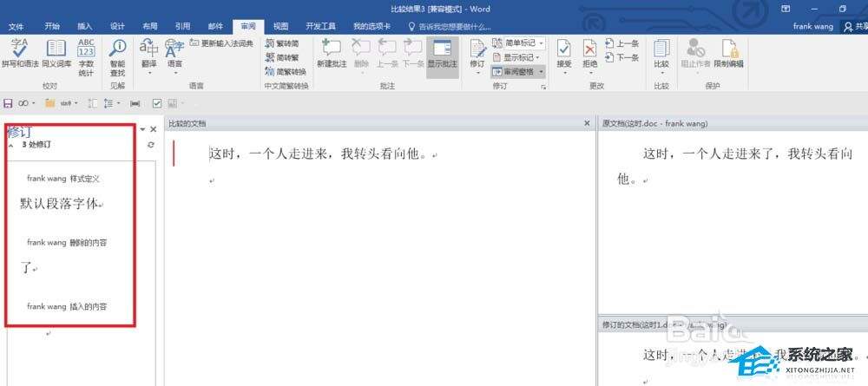Screen dimensions: 868x386
Task: Open 智能查找 smart lookup
Action: pyautogui.click(x=117, y=54)
